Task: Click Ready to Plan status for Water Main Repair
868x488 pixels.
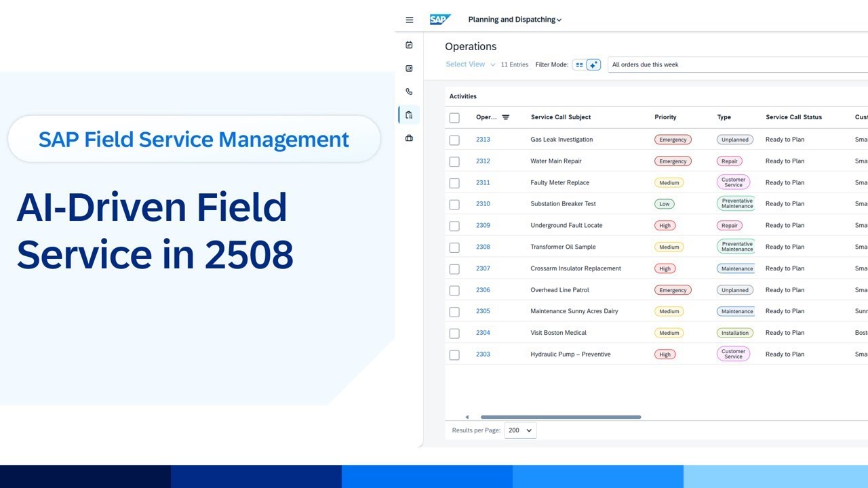Action: click(x=785, y=161)
